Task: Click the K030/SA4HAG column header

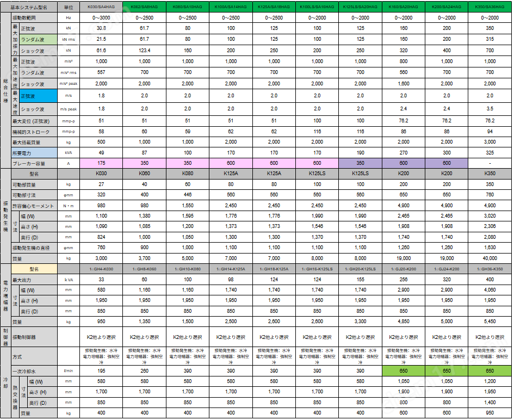Action: pyautogui.click(x=101, y=7)
